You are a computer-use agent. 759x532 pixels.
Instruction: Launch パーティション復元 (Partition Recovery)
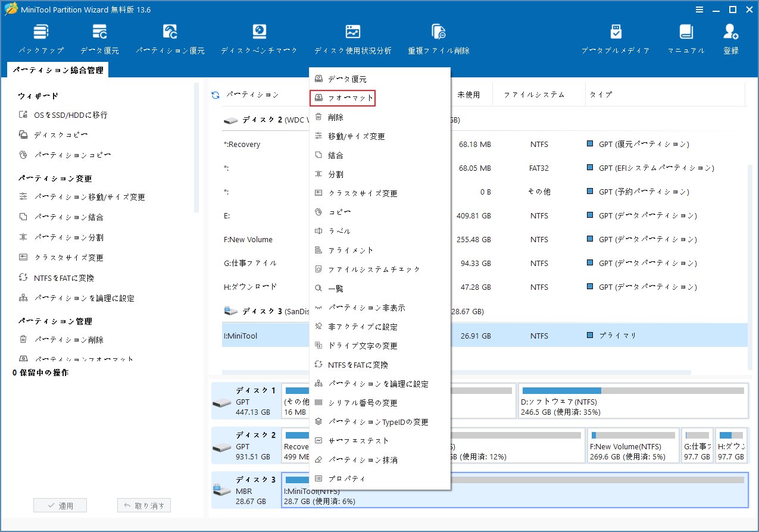(170, 37)
